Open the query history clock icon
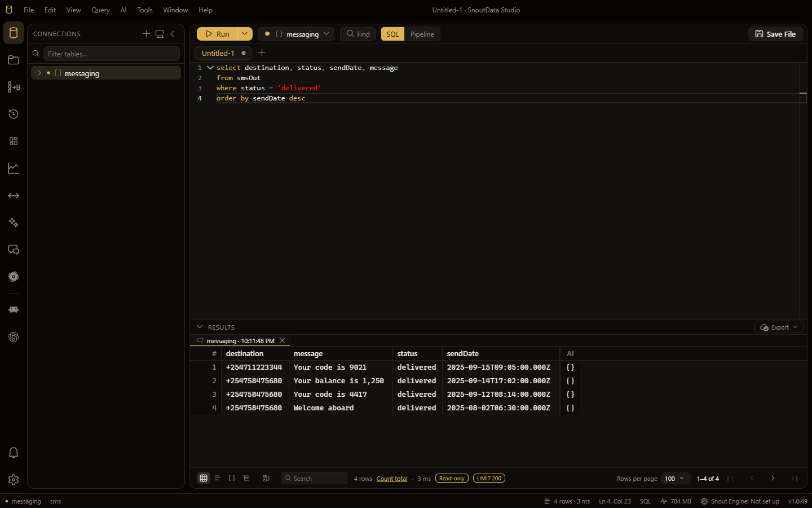 (x=14, y=114)
